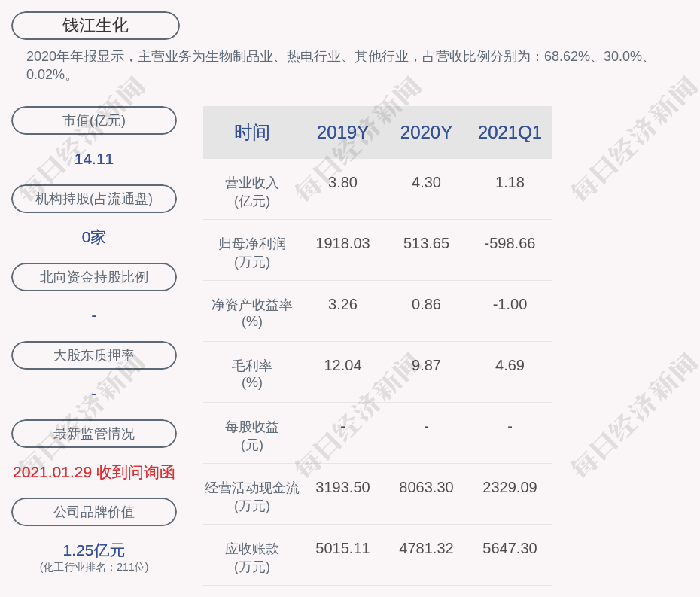Click the 毛利率(%) row label
The image size is (700, 597).
252,374
